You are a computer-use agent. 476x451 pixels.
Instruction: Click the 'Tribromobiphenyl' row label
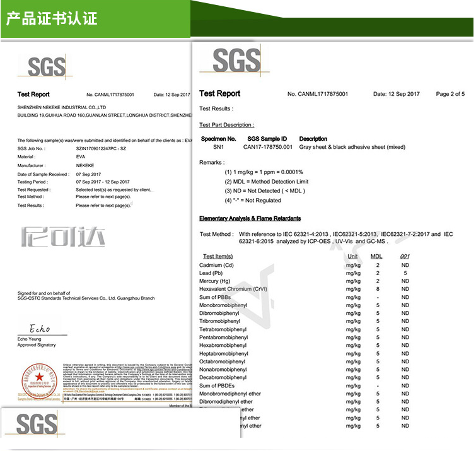click(219, 321)
